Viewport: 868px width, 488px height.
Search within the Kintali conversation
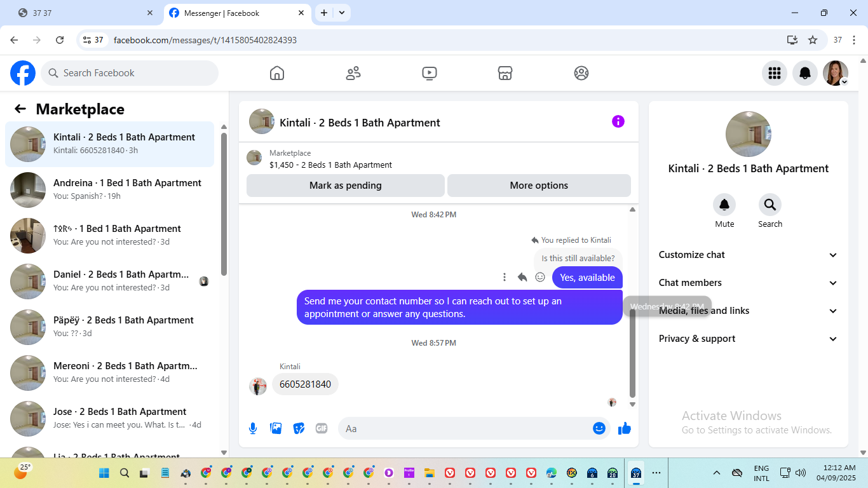point(770,205)
